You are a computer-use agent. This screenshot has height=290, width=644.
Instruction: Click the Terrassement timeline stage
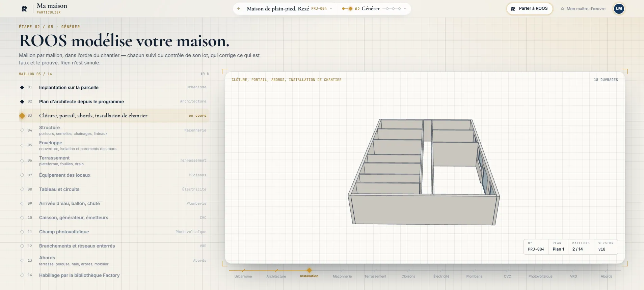click(375, 273)
